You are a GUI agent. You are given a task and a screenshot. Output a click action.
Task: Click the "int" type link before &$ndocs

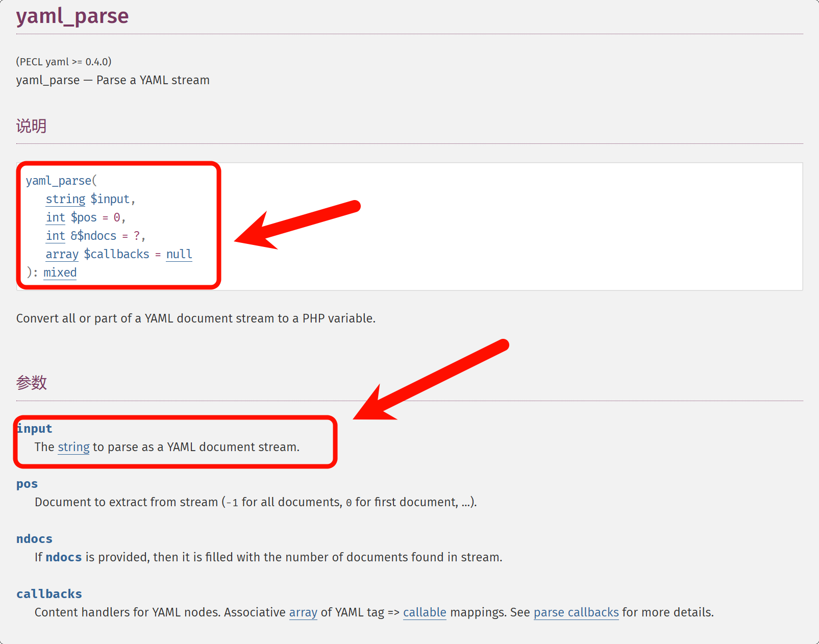[x=55, y=236]
